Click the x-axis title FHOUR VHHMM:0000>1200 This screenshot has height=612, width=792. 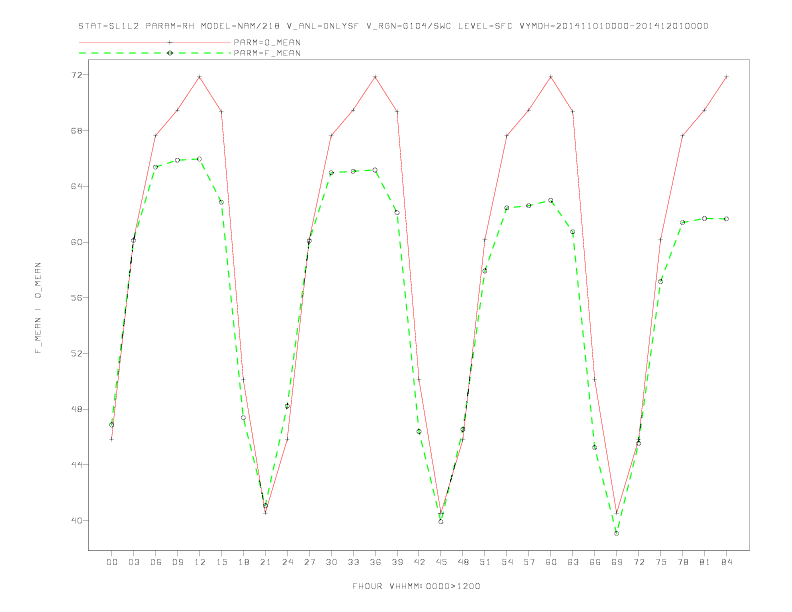(416, 586)
